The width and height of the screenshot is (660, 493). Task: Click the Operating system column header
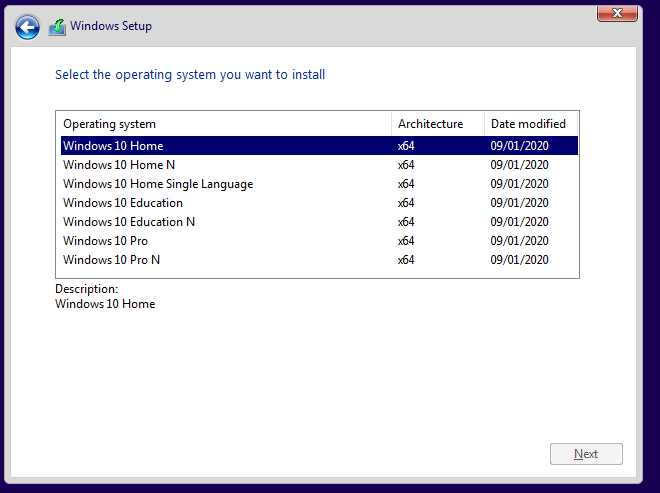pos(224,124)
